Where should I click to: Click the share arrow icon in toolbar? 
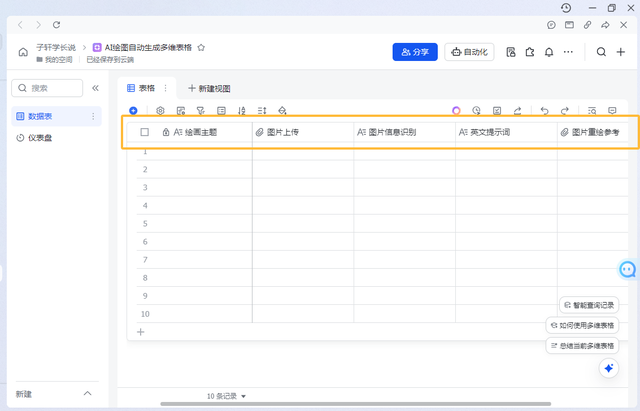coord(517,111)
